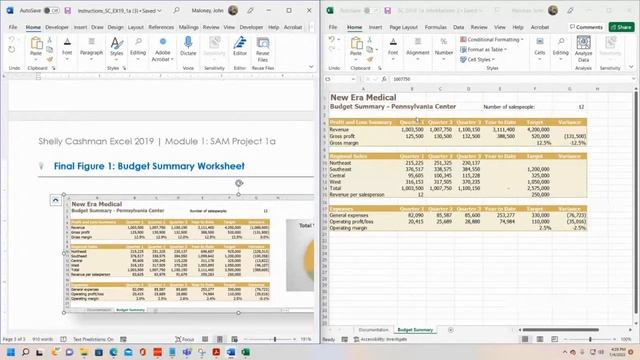Click the rotate handle above the figure
This screenshot has height=360, width=640.
pyautogui.click(x=239, y=183)
